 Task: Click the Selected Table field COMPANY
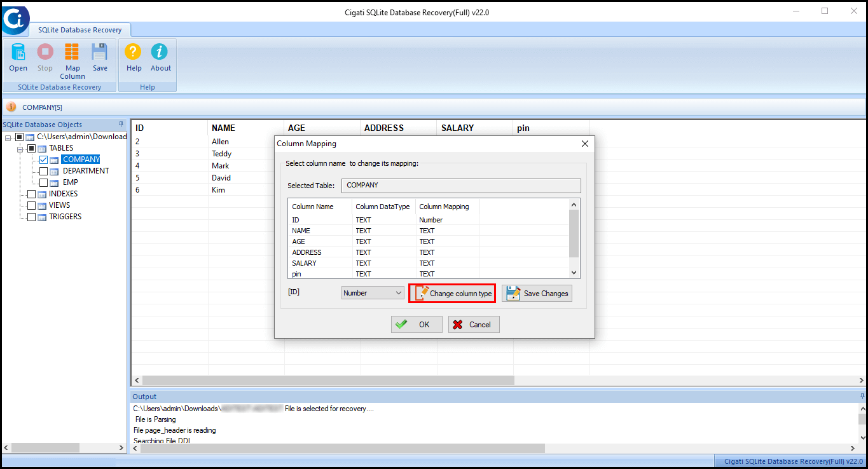point(461,185)
